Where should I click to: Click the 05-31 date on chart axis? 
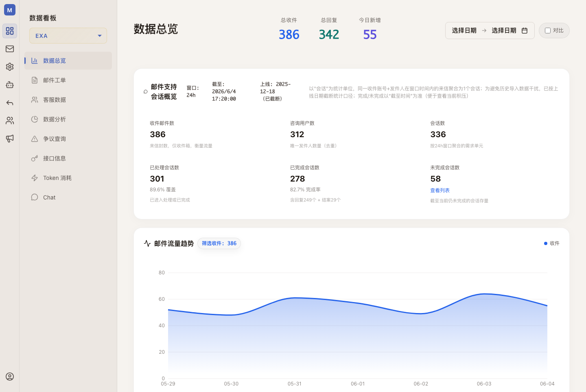coord(295,384)
